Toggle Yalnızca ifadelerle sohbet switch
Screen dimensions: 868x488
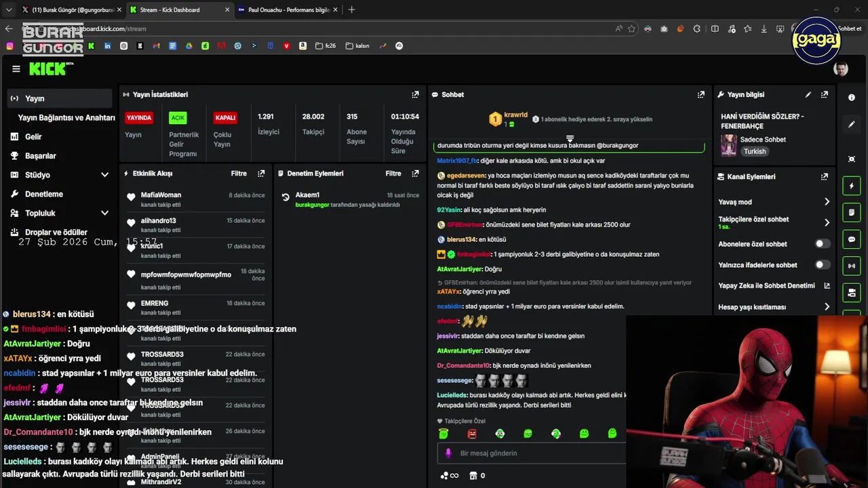point(822,265)
